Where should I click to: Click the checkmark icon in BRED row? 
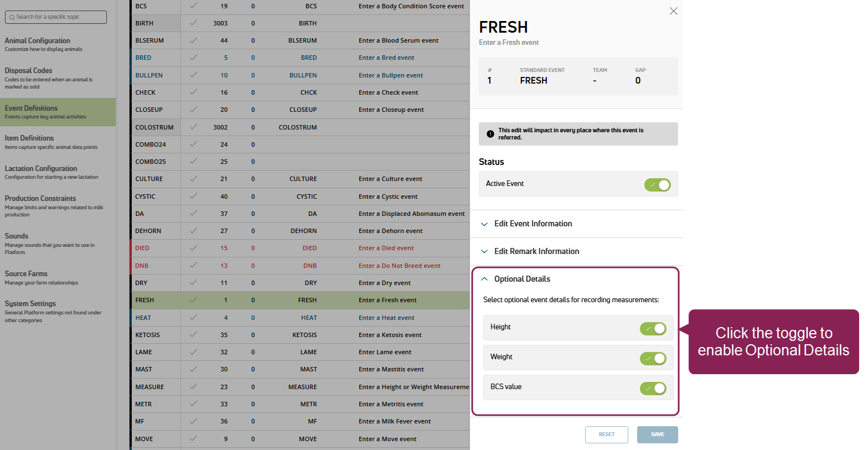coord(193,58)
